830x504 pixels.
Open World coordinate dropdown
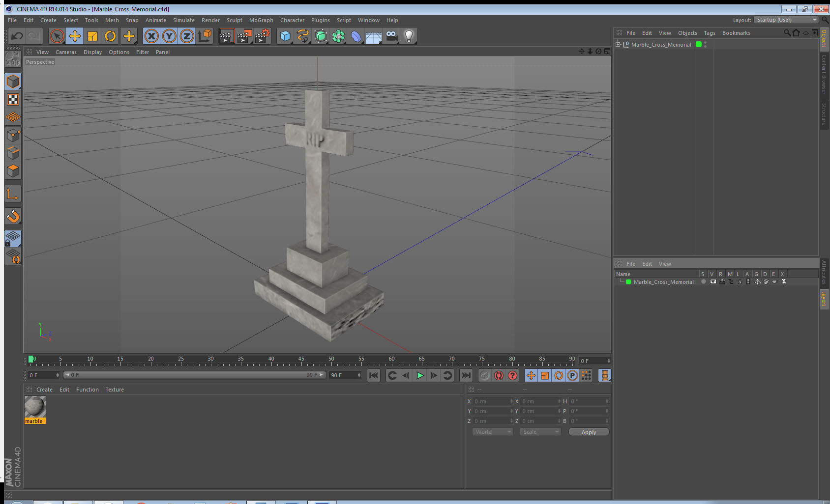(x=493, y=432)
